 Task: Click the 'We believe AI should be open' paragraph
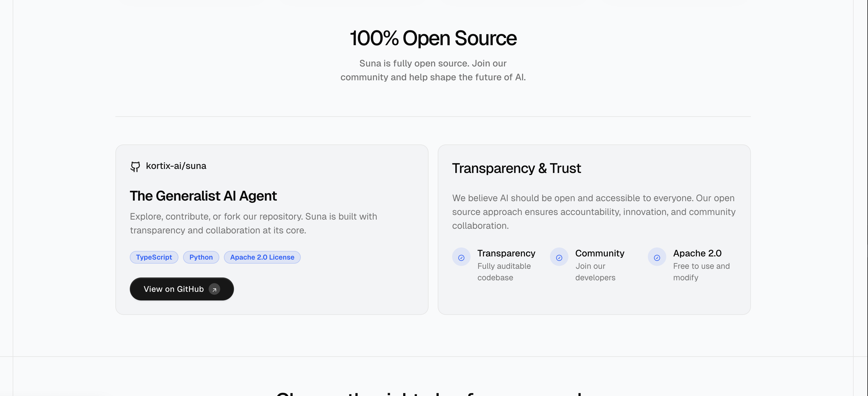[x=594, y=212]
